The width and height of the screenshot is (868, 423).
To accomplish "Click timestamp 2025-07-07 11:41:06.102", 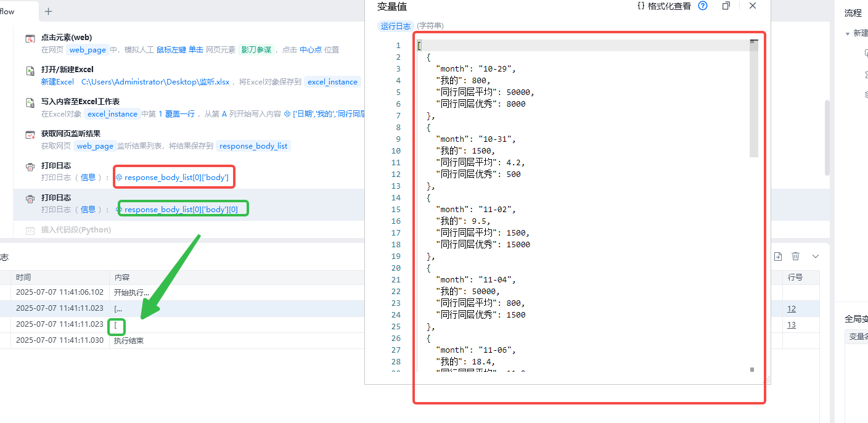I will coord(60,293).
